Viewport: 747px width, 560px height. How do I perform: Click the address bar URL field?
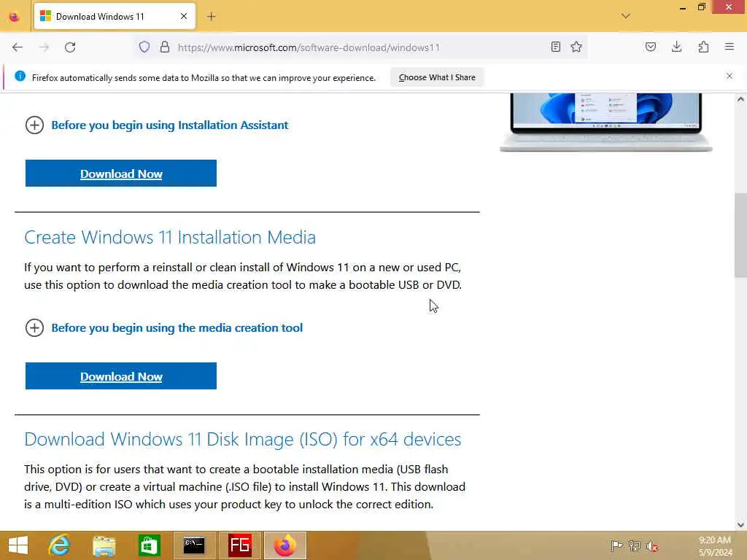[362, 47]
